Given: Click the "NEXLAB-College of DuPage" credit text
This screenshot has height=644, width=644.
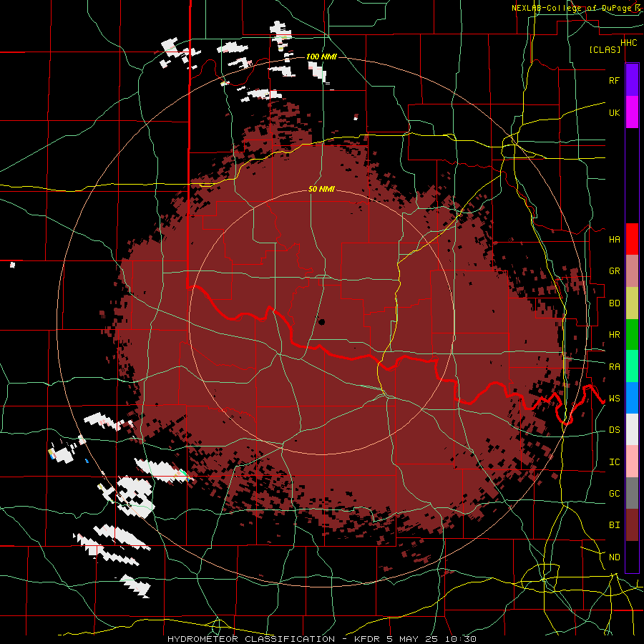Looking at the screenshot, I should click(x=572, y=8).
